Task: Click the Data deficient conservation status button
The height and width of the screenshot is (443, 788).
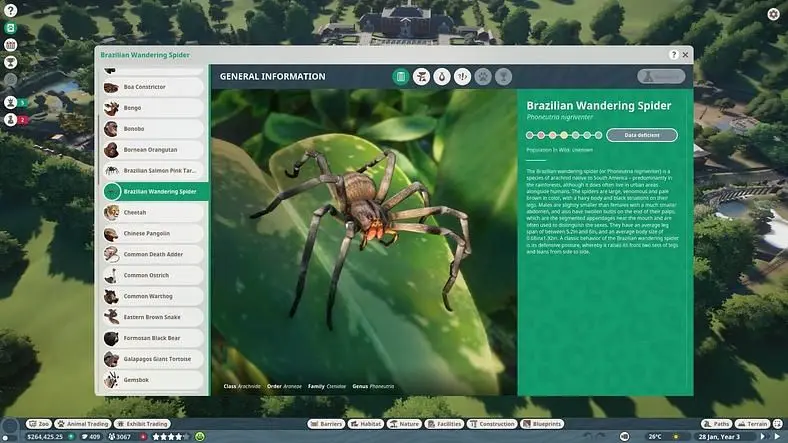Action: pyautogui.click(x=642, y=135)
